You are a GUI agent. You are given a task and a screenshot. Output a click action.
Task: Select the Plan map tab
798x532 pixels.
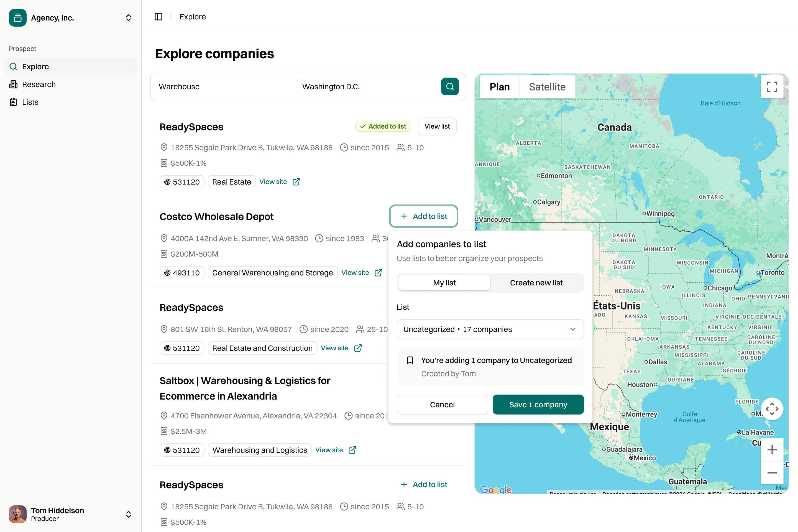click(499, 87)
